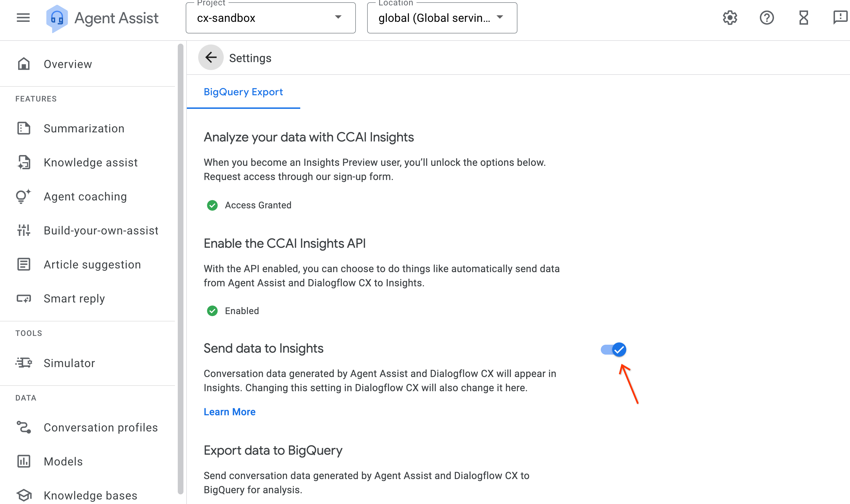This screenshot has height=504, width=850.
Task: Navigate to the Overview page
Action: (x=67, y=64)
